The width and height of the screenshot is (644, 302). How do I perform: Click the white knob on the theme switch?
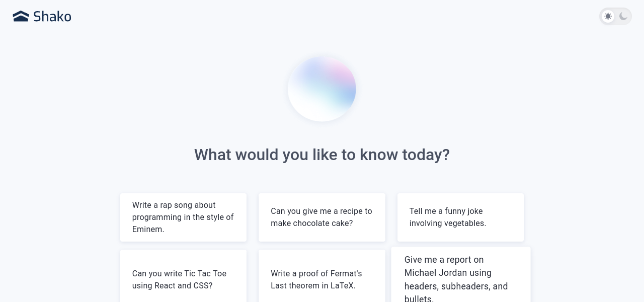click(x=608, y=17)
